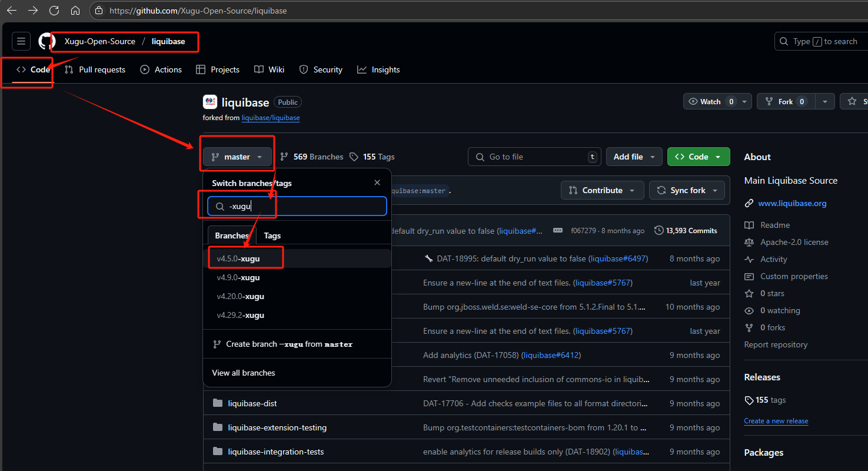Click the liquibase repository avatar icon
This screenshot has height=471, width=868.
coord(210,102)
